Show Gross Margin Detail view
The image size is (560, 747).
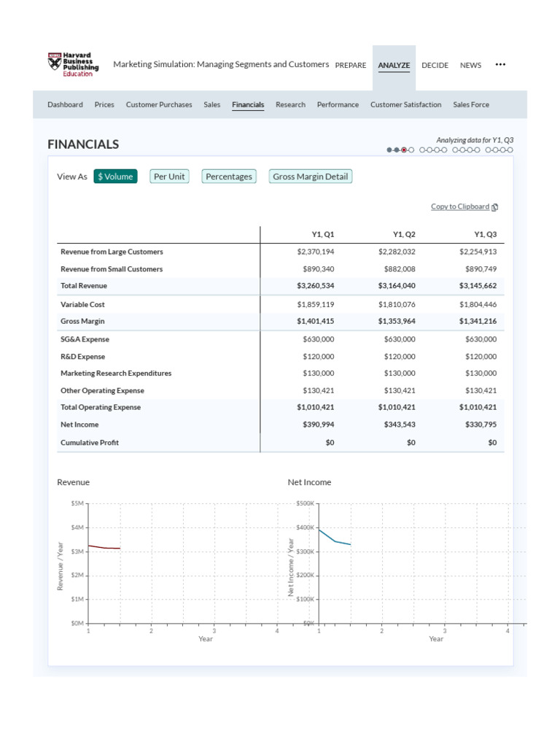(310, 177)
